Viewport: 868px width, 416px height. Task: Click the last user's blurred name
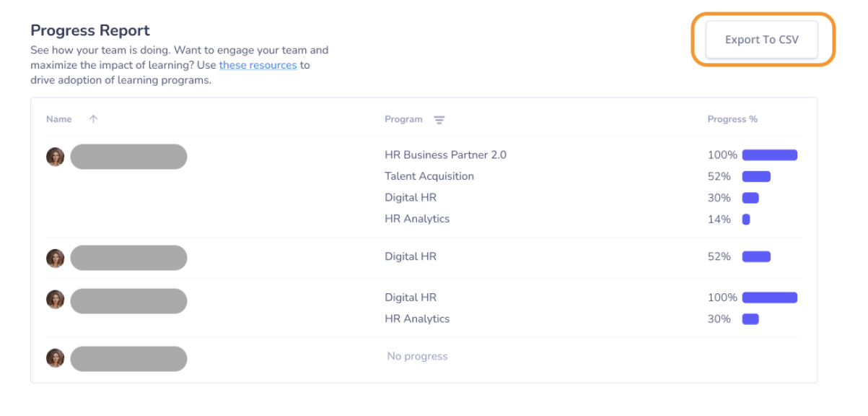(x=128, y=359)
